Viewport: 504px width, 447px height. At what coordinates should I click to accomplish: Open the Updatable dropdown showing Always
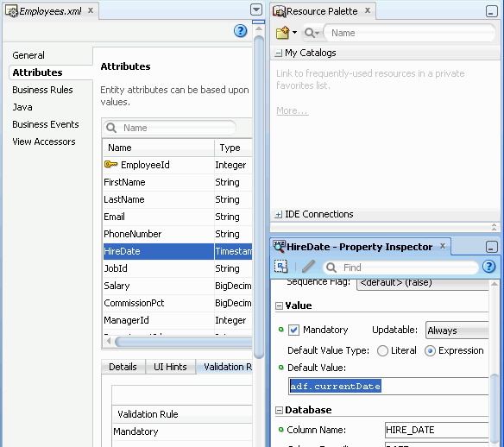457,331
